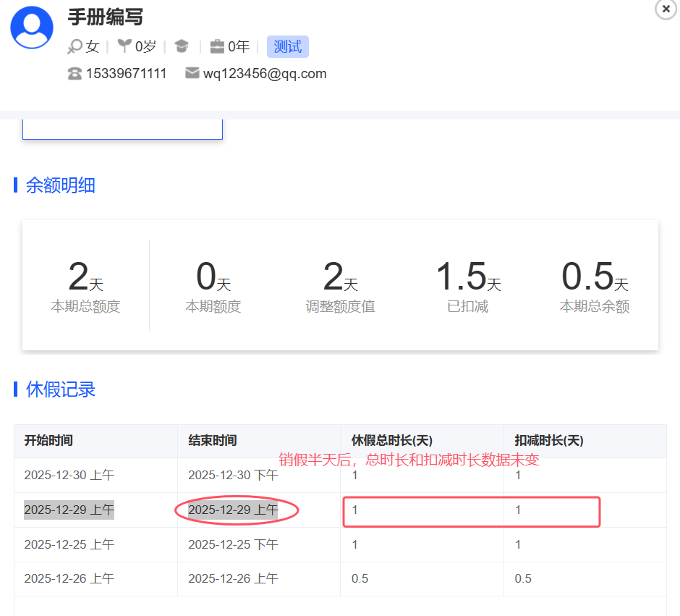Click the 测试 tag badge
Image resolution: width=680 pixels, height=616 pixels.
click(x=287, y=47)
